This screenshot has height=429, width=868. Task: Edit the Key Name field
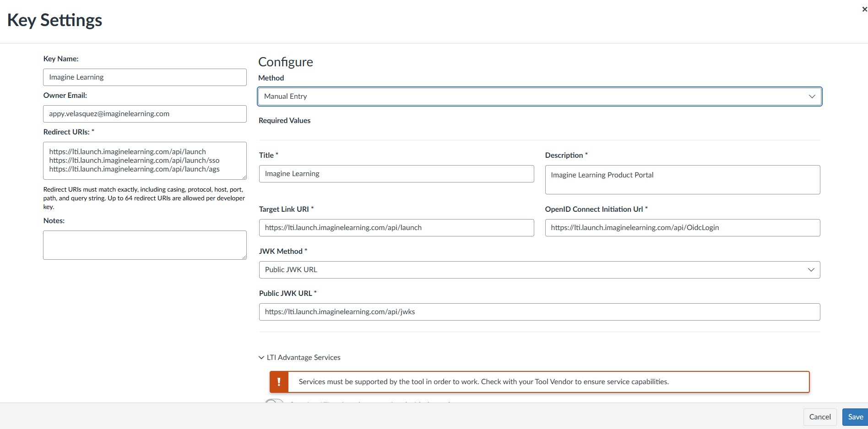click(x=145, y=77)
